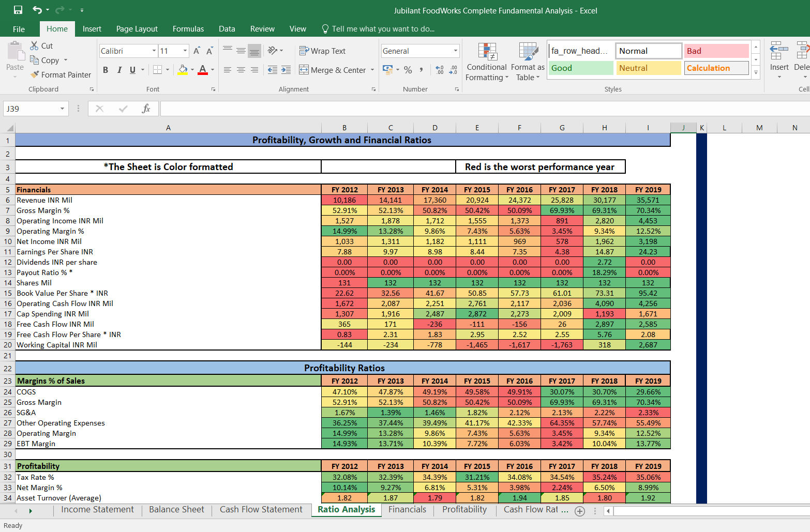Apply the Neutral cell style swatch

(x=649, y=68)
